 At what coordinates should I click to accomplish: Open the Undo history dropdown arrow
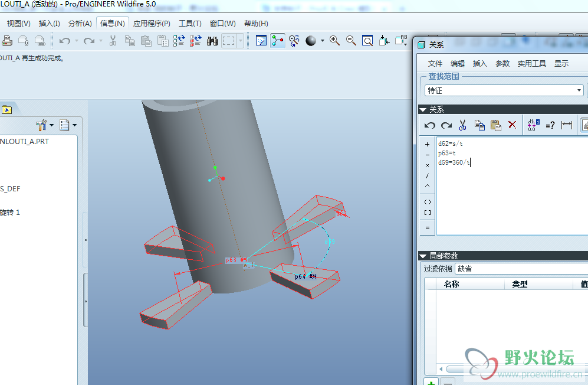[77, 41]
